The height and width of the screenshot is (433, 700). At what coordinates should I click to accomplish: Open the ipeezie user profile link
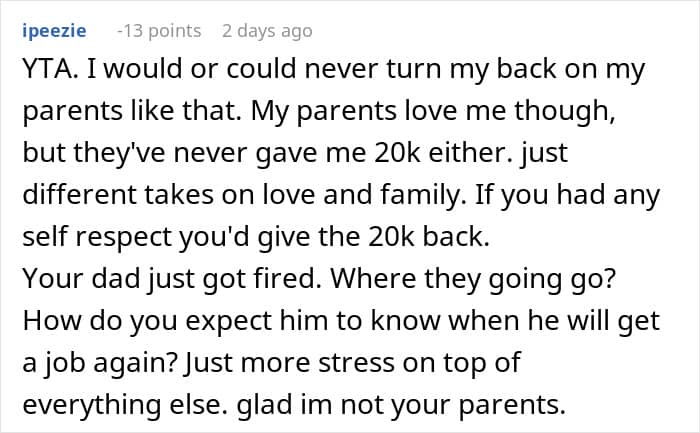click(x=54, y=31)
